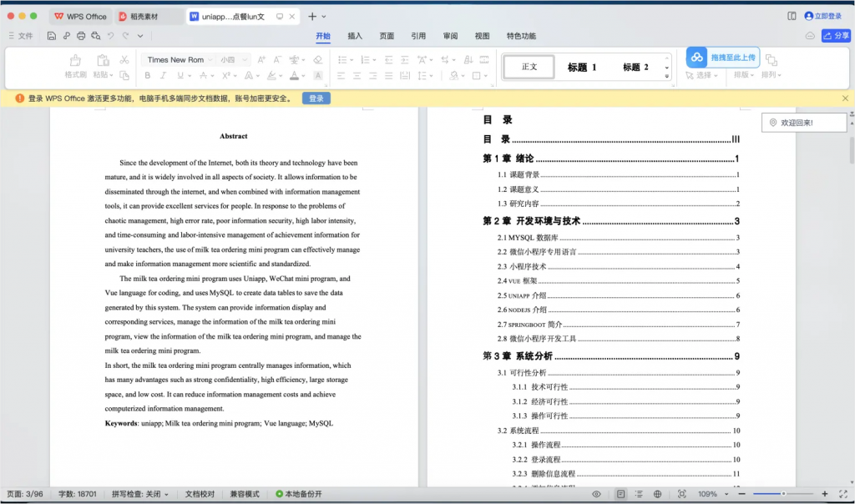855x504 pixels.
Task: Click the 第 2 章 开发环境与技术 contents entry
Action: pos(610,221)
